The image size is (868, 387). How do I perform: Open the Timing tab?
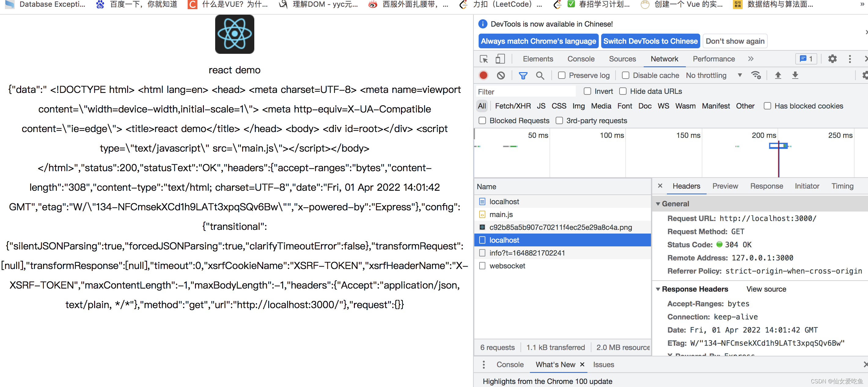(842, 186)
